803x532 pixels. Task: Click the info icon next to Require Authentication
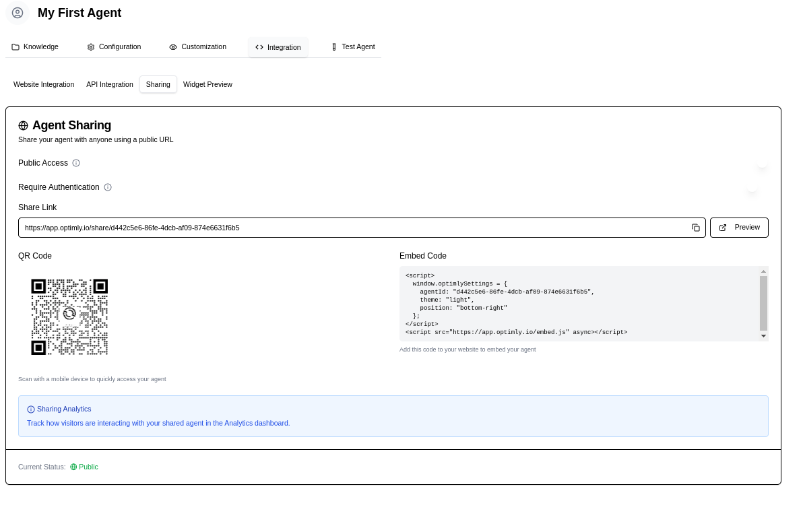pyautogui.click(x=108, y=187)
